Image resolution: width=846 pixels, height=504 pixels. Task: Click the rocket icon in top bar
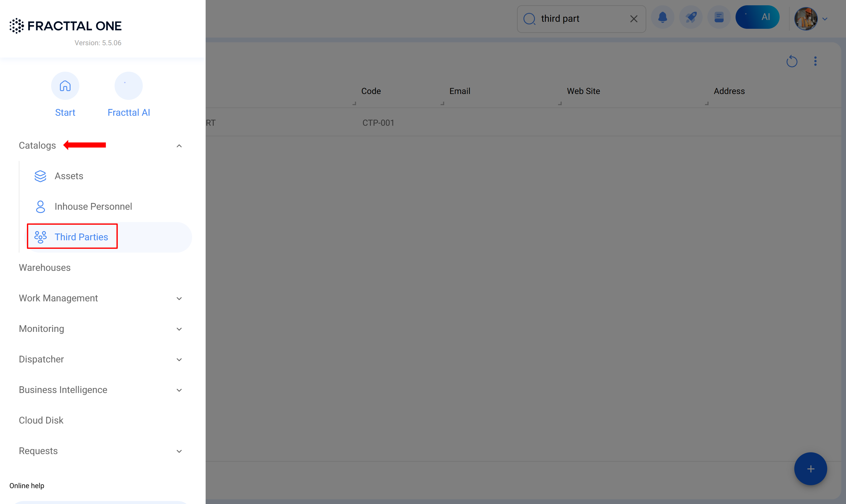point(690,17)
